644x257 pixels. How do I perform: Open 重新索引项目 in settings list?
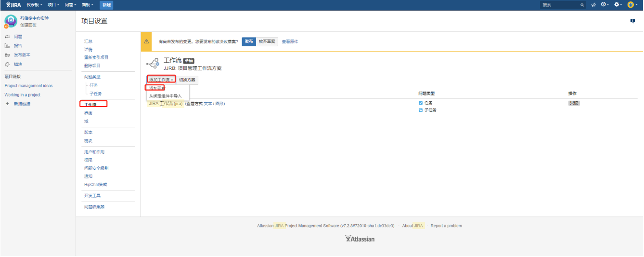(96, 57)
